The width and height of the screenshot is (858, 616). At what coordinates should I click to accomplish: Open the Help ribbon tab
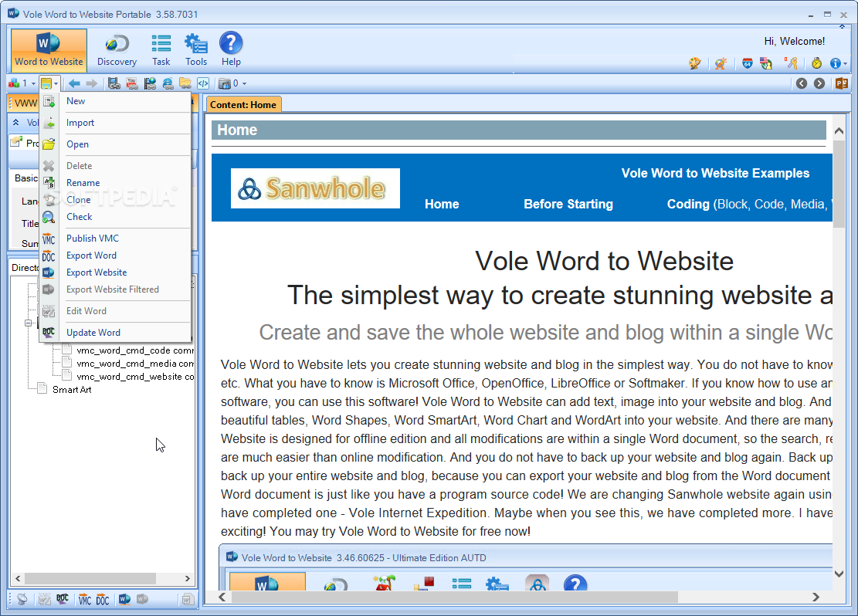click(231, 50)
